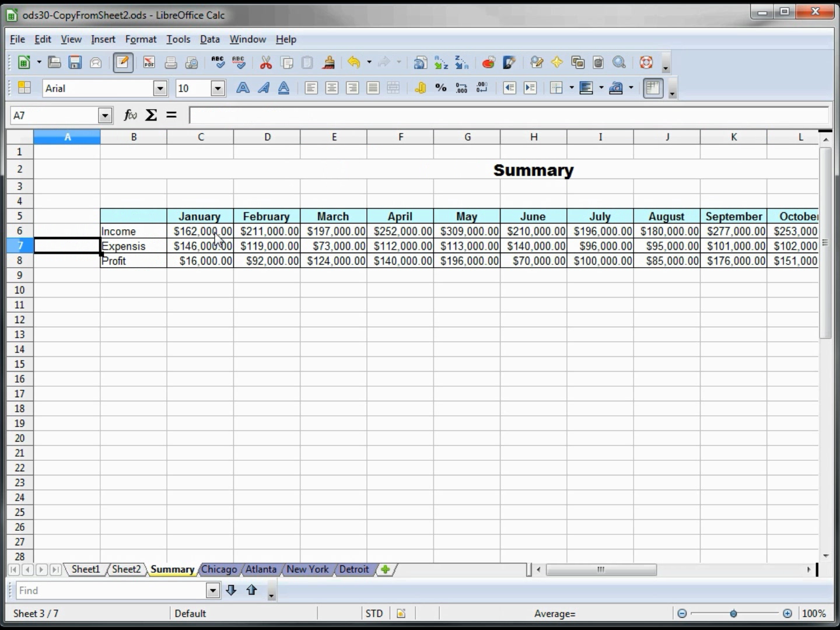Click the Open file icon
Viewport: 840px width, 630px height.
pos(54,62)
